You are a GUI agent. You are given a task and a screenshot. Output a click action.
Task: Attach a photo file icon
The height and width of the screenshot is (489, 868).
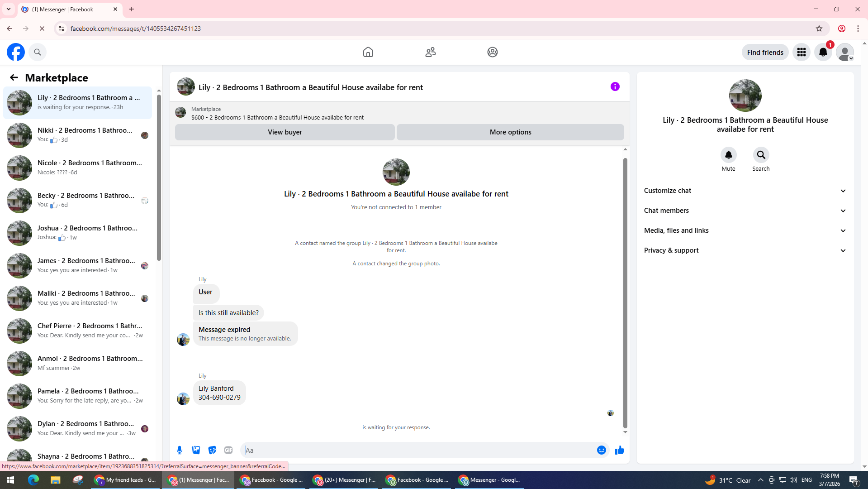196,450
